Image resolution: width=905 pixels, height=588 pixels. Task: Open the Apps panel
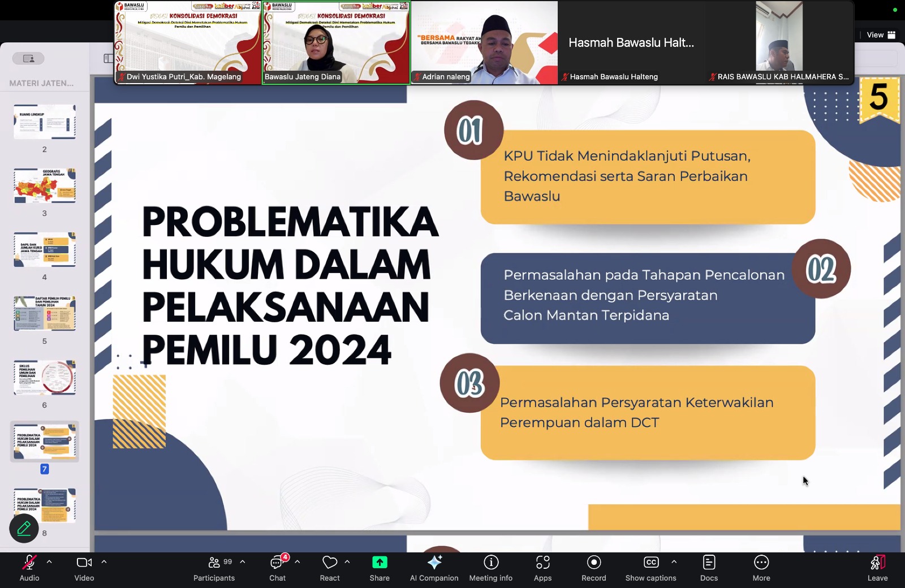(x=542, y=568)
